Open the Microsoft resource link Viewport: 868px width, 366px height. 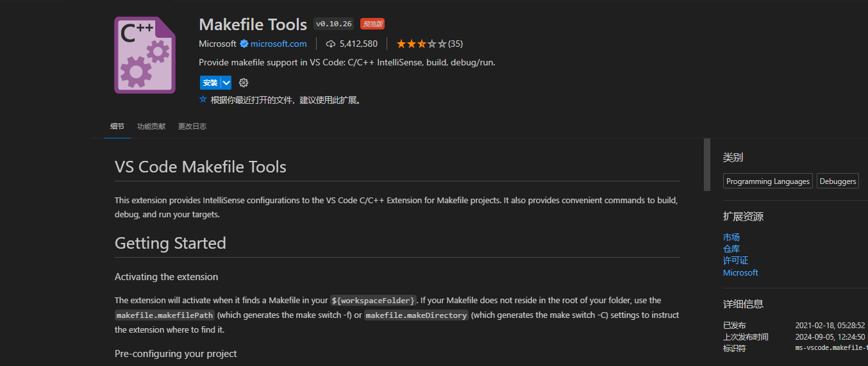740,272
